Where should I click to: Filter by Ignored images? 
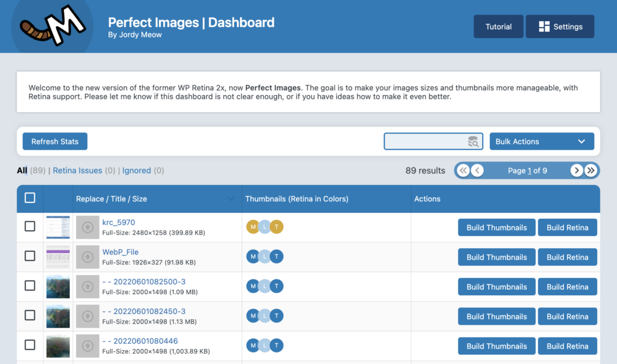pos(137,171)
